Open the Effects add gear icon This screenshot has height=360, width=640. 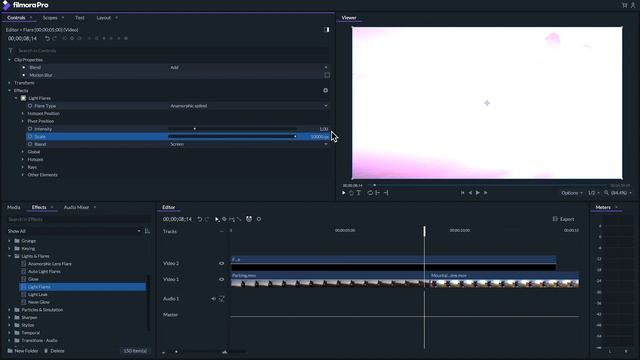pos(325,90)
